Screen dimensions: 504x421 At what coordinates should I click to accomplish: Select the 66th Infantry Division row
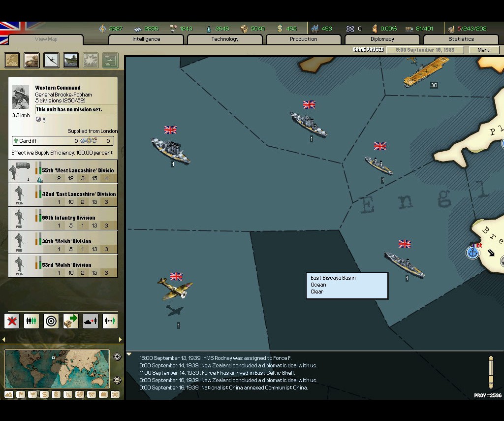[x=63, y=219]
